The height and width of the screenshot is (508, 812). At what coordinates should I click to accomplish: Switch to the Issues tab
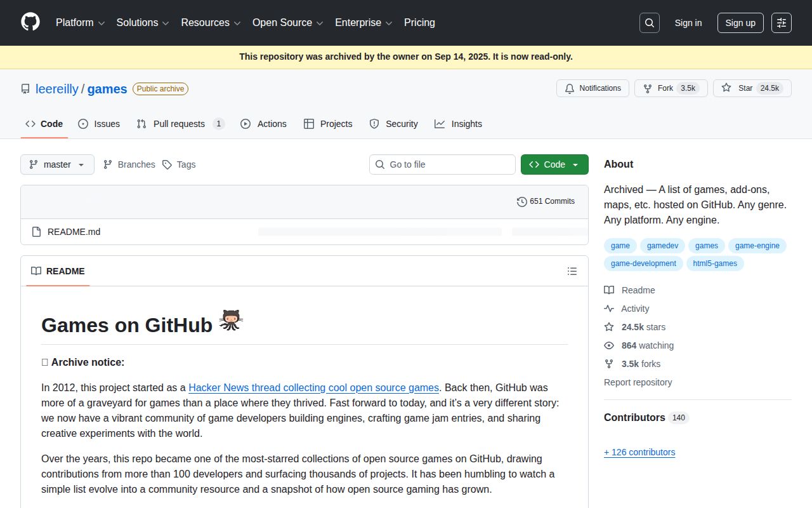point(99,124)
